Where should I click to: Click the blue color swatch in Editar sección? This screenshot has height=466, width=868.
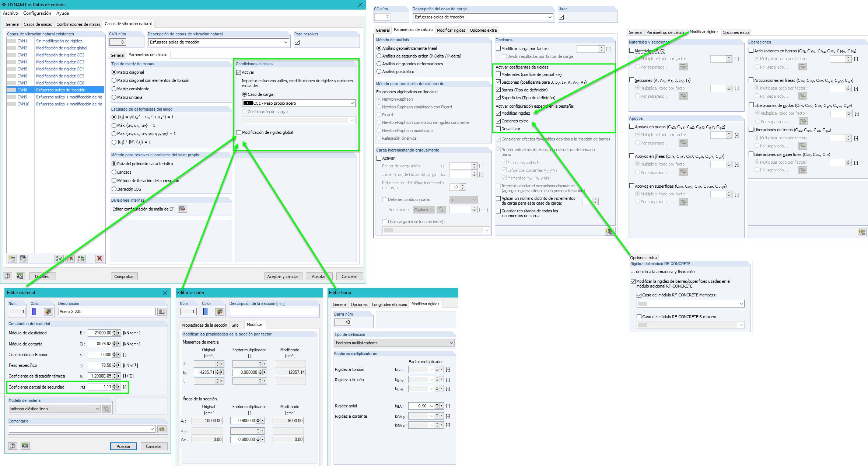(x=206, y=312)
